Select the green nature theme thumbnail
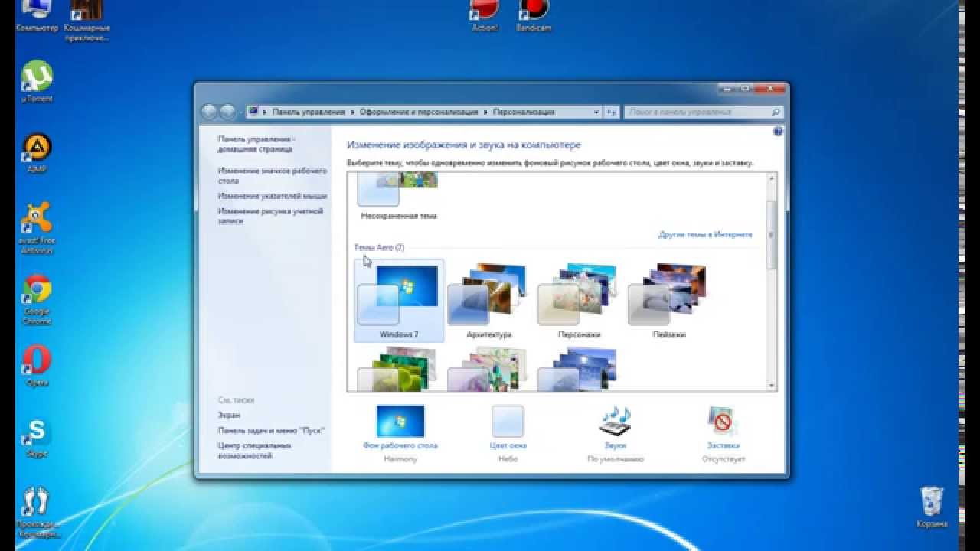The width and height of the screenshot is (980, 551). point(398,368)
